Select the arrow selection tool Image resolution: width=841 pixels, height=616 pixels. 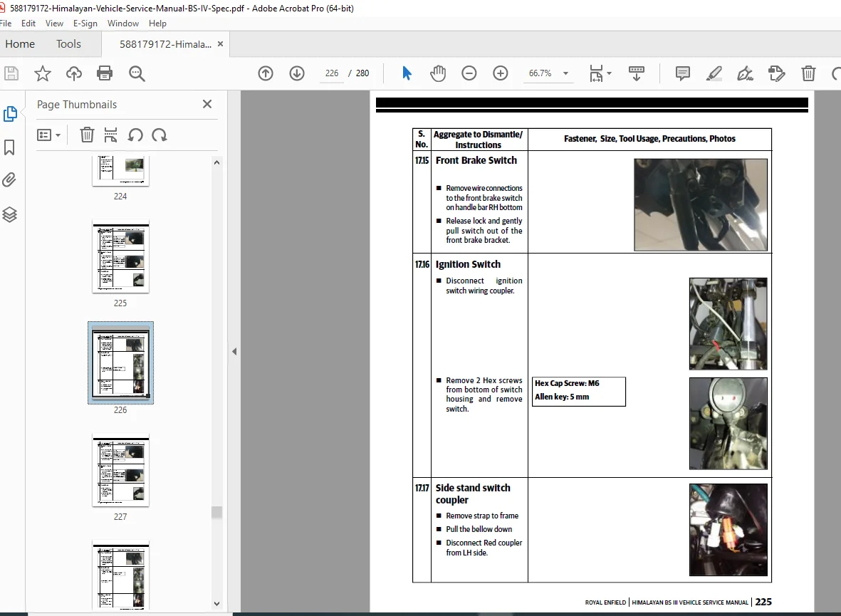coord(407,73)
